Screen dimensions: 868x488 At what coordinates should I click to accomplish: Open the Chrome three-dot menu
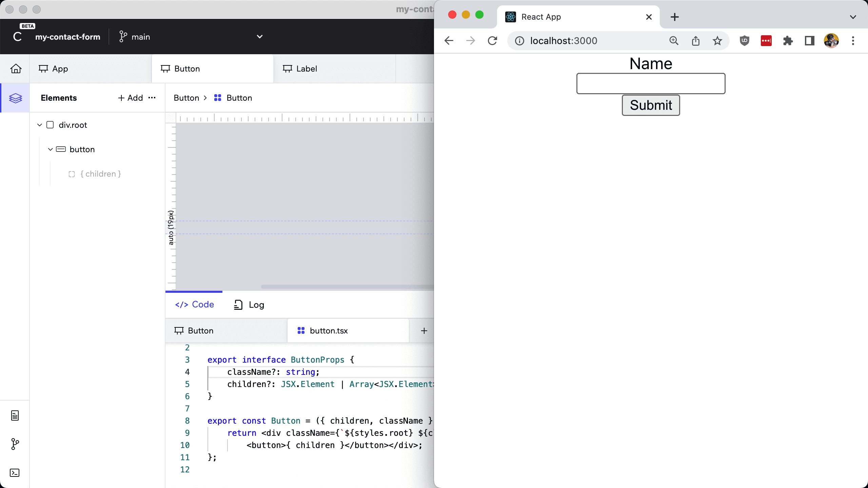(853, 41)
